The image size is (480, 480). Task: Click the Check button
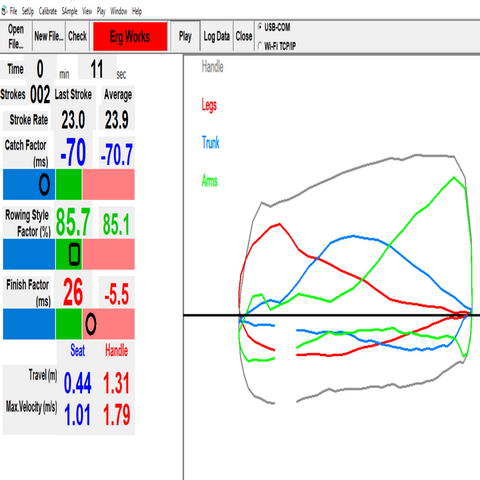pos(77,36)
